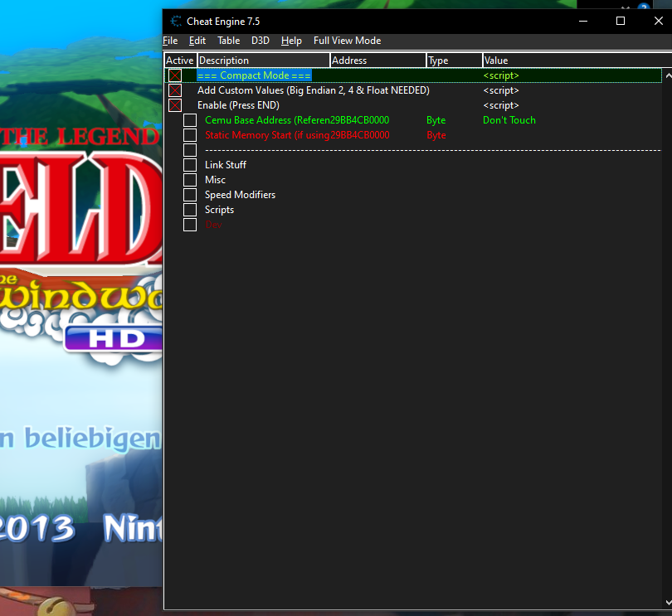Image resolution: width=672 pixels, height=616 pixels.
Task: Select the dark red 'Dev' entry
Action: [213, 225]
